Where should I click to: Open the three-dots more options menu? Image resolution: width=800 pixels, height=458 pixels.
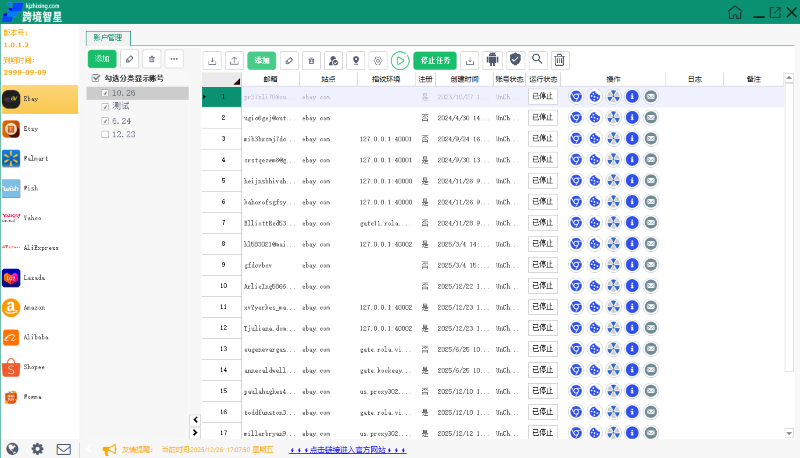[x=174, y=59]
